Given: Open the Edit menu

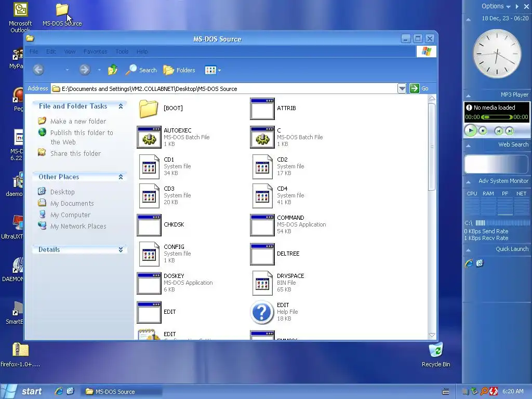Looking at the screenshot, I should (x=51, y=51).
